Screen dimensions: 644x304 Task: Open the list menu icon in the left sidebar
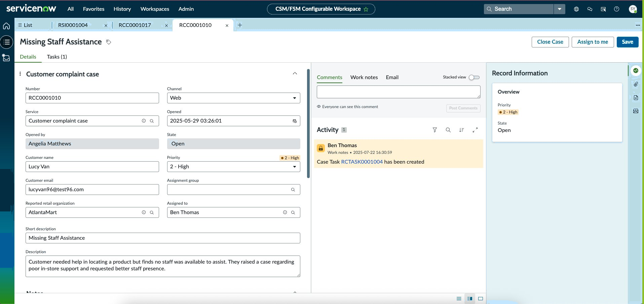(6, 42)
